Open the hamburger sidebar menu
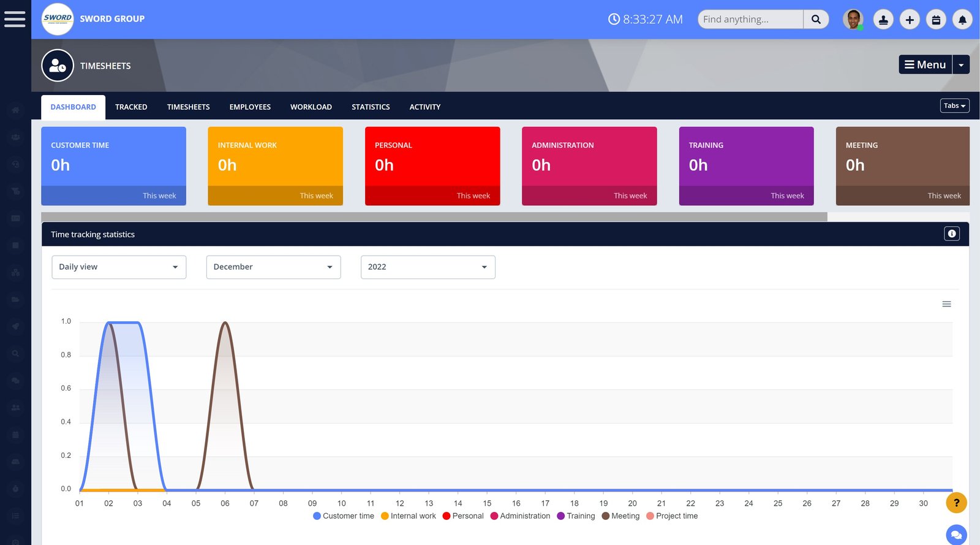 [15, 19]
